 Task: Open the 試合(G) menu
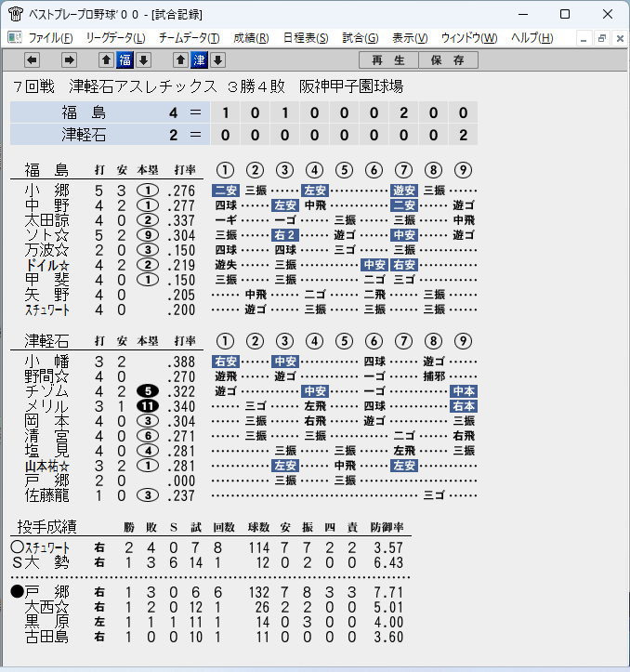(361, 38)
